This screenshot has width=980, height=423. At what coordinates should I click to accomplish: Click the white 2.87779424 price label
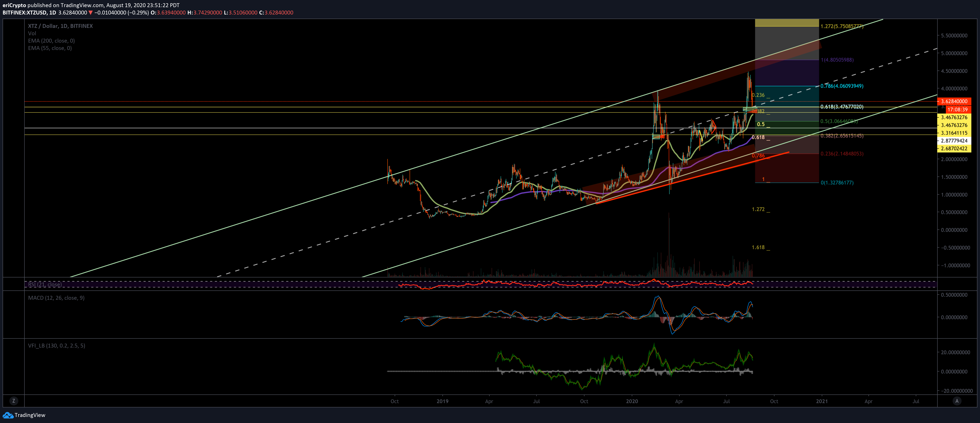tap(954, 141)
